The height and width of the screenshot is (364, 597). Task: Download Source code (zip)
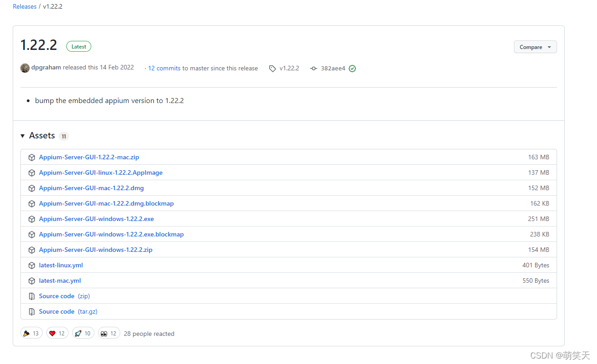click(x=64, y=296)
